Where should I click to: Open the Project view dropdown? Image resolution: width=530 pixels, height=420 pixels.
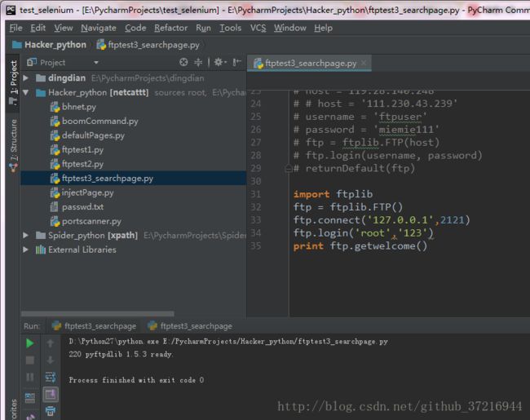click(x=95, y=62)
